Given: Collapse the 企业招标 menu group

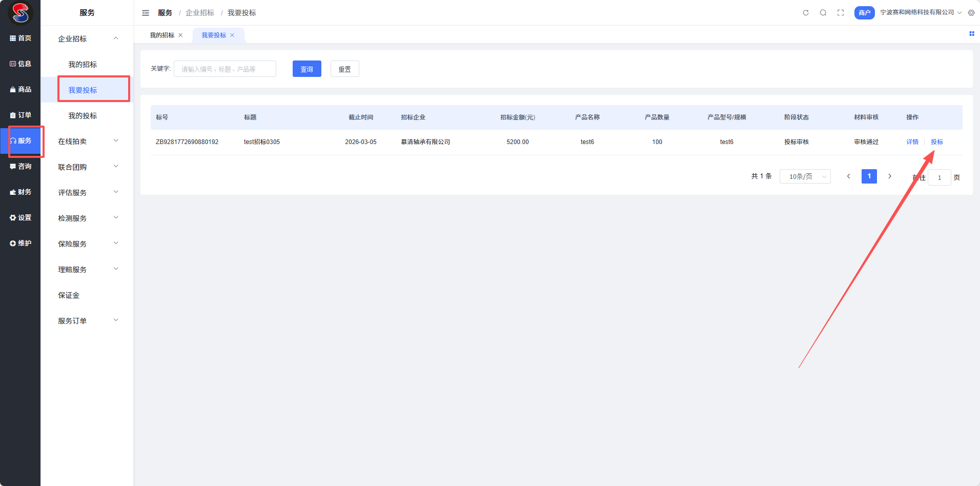Looking at the screenshot, I should (87, 38).
